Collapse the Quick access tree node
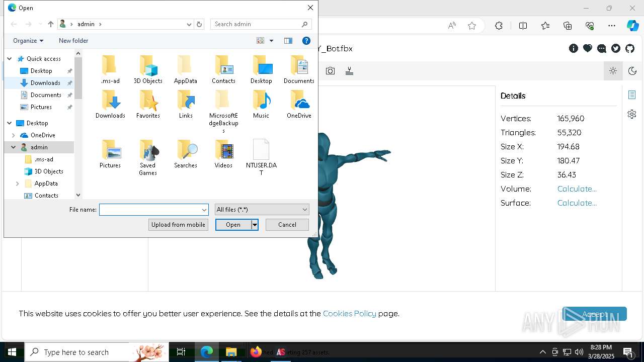The width and height of the screenshot is (644, 362). click(x=10, y=59)
